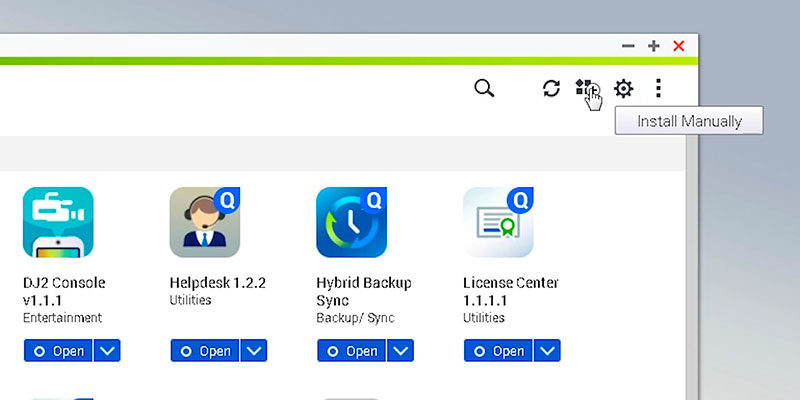
Task: Click the search magnifier icon
Action: pyautogui.click(x=484, y=89)
